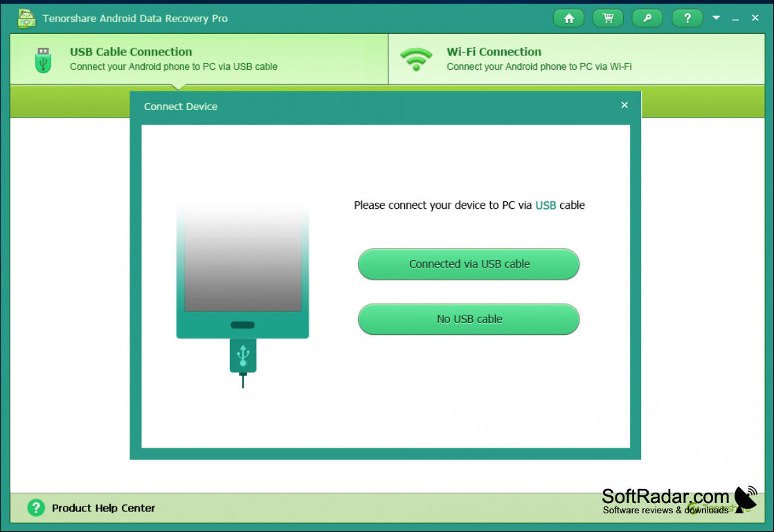Close the Connect Device dialog
774x532 pixels.
click(624, 105)
